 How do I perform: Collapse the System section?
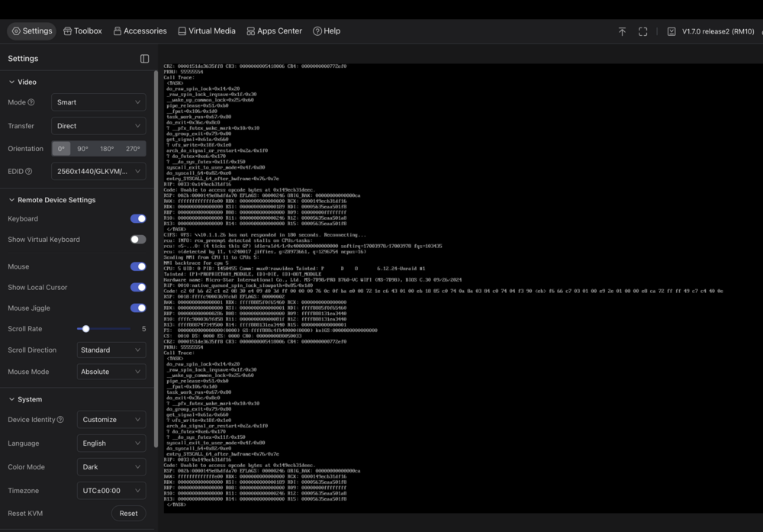click(25, 399)
